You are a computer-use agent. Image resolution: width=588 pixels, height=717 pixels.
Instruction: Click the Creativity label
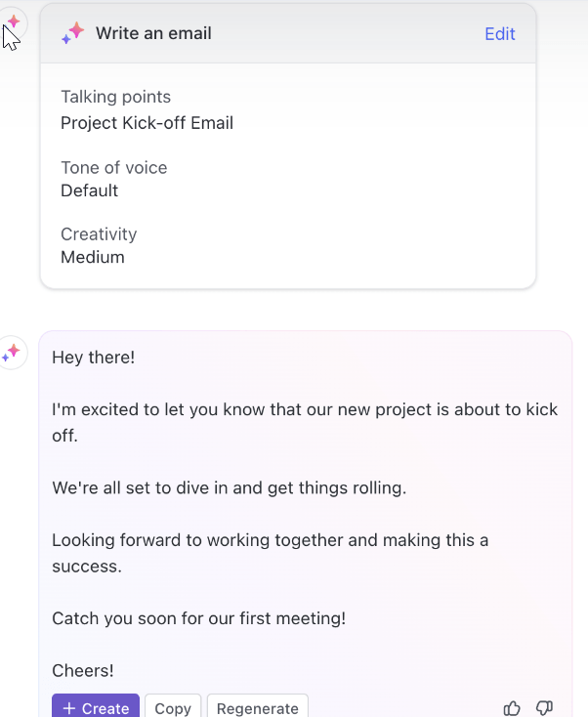[x=99, y=234]
